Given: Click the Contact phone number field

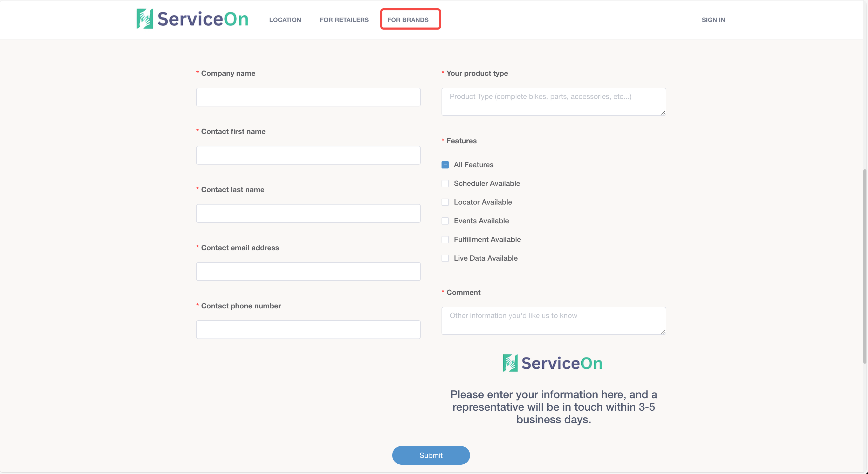Looking at the screenshot, I should coord(308,330).
